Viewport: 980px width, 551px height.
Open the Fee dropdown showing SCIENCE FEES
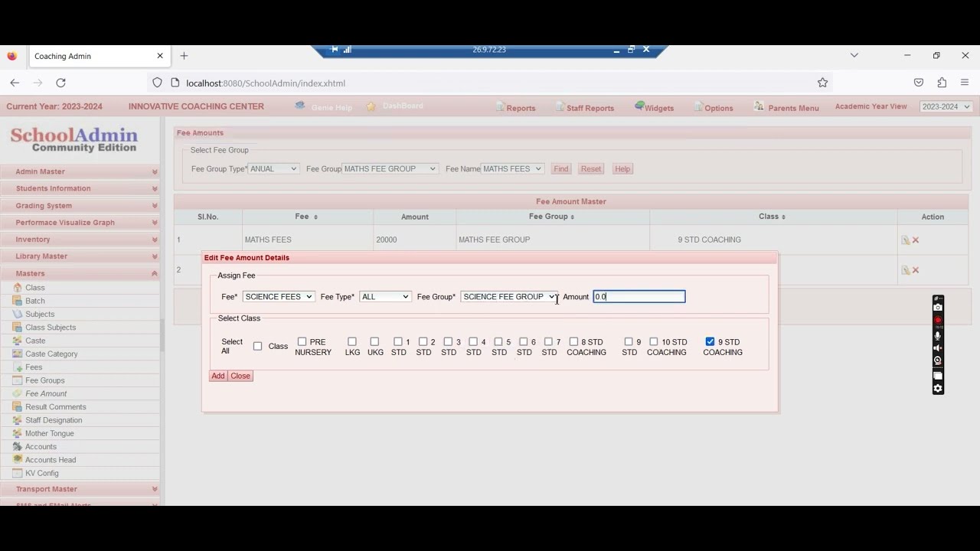click(x=278, y=297)
